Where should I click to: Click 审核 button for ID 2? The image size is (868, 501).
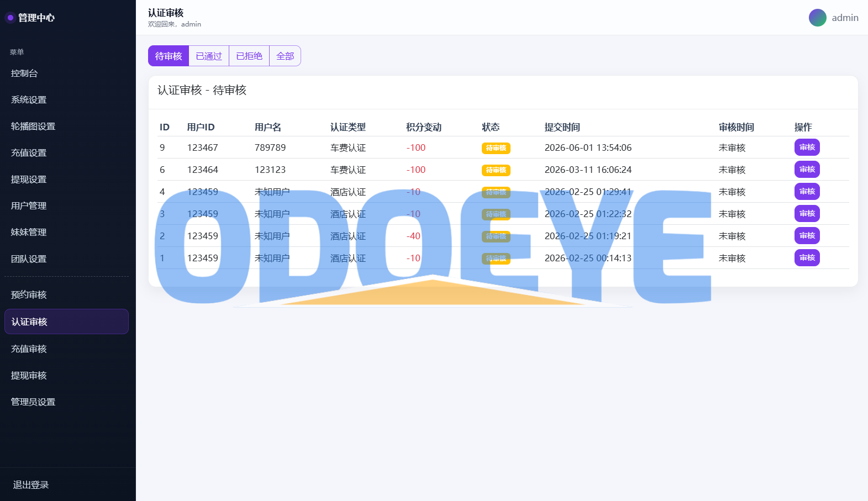(807, 236)
